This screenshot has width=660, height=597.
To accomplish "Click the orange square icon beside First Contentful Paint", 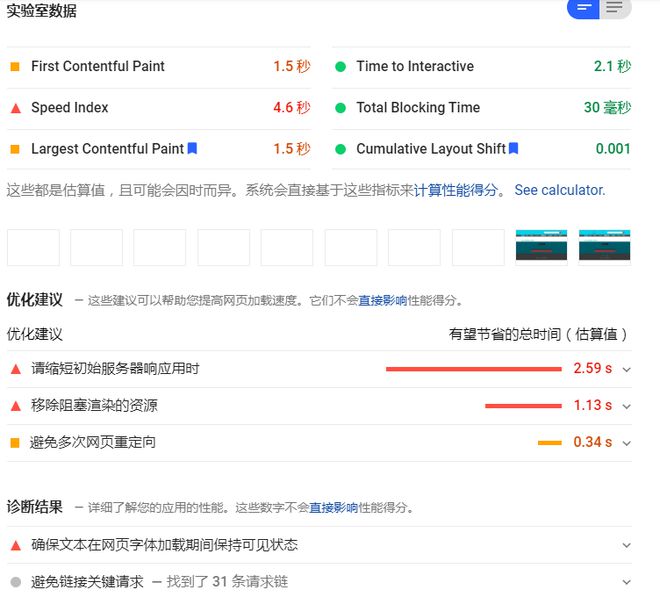I will 15,67.
